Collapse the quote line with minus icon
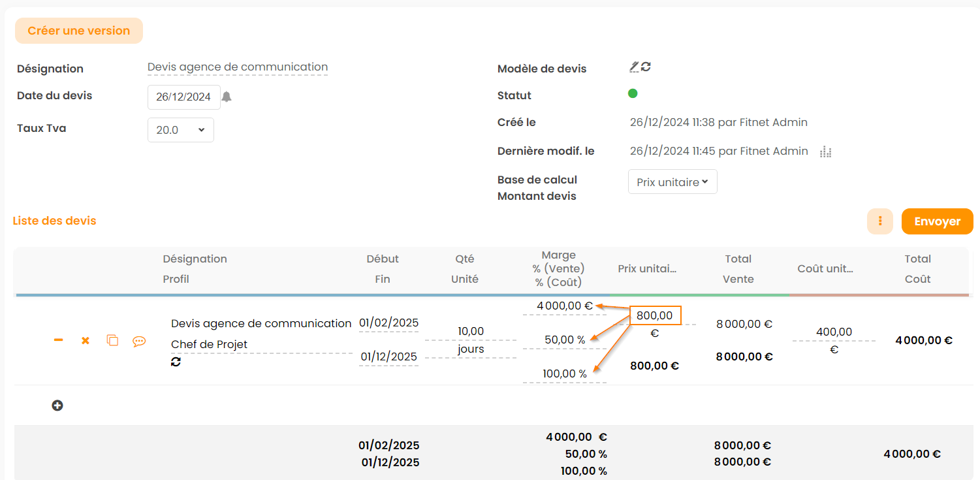Screen dimensions: 980x480 pyautogui.click(x=59, y=340)
